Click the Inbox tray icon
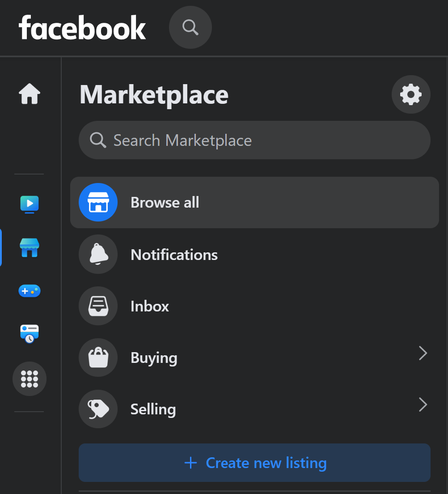The image size is (448, 494). click(98, 306)
